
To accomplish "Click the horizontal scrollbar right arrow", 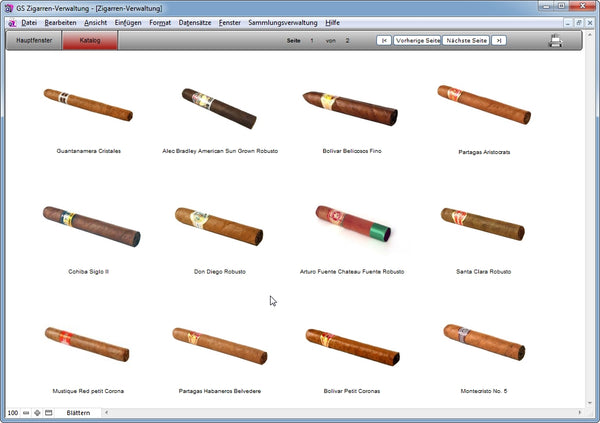I will point(580,413).
